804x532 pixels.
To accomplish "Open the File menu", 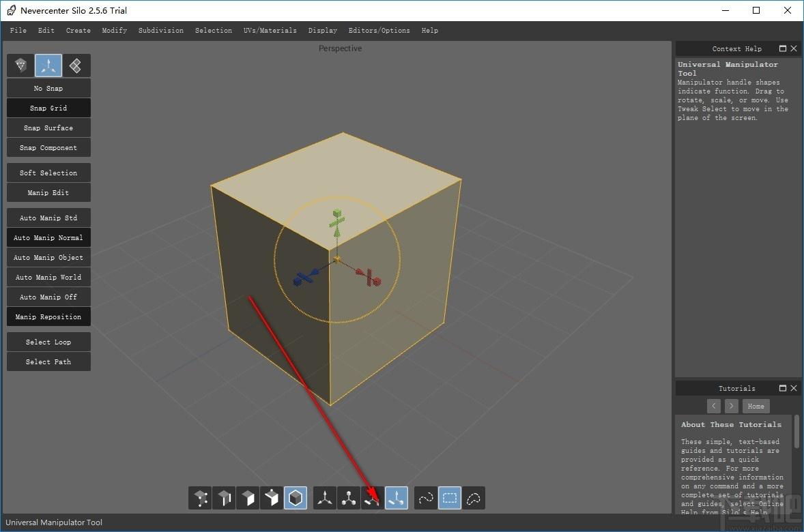I will 18,30.
